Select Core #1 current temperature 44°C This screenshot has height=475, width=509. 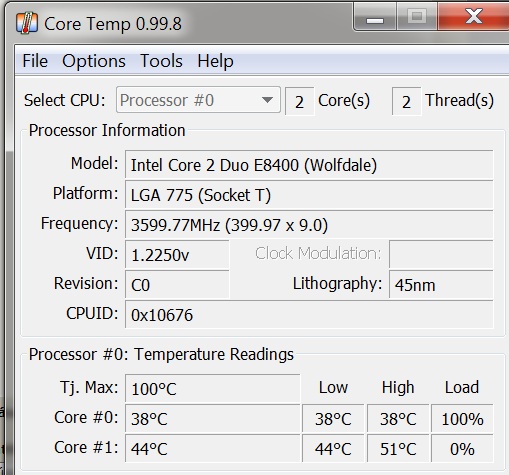click(213, 448)
